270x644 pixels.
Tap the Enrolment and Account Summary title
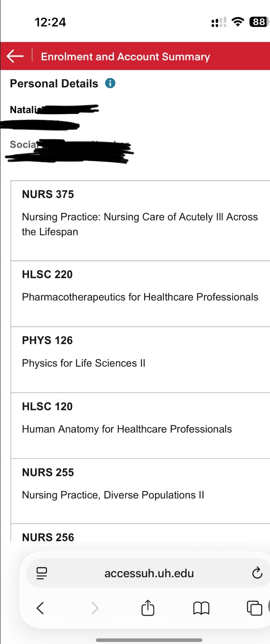coord(126,56)
